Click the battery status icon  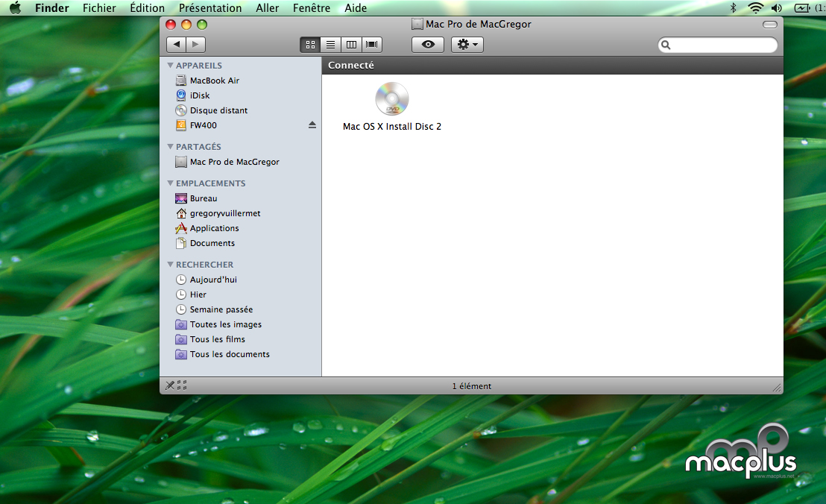coord(802,8)
